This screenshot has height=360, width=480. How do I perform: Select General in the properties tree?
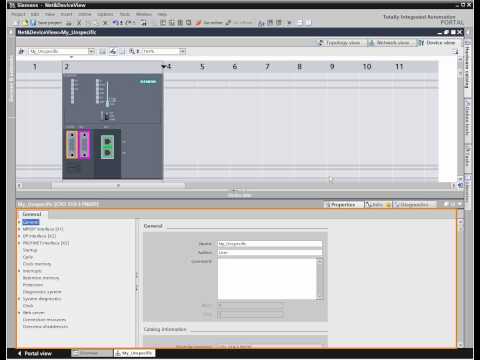point(31,222)
